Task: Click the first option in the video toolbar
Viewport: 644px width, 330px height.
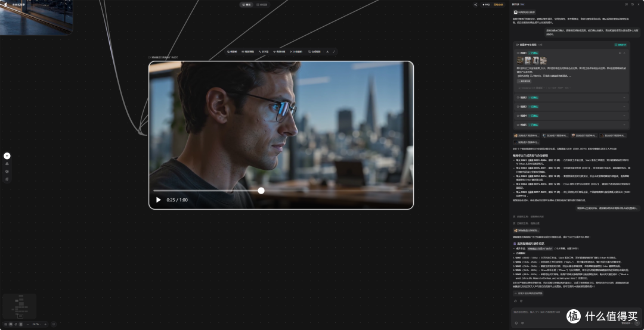Action: [x=232, y=52]
